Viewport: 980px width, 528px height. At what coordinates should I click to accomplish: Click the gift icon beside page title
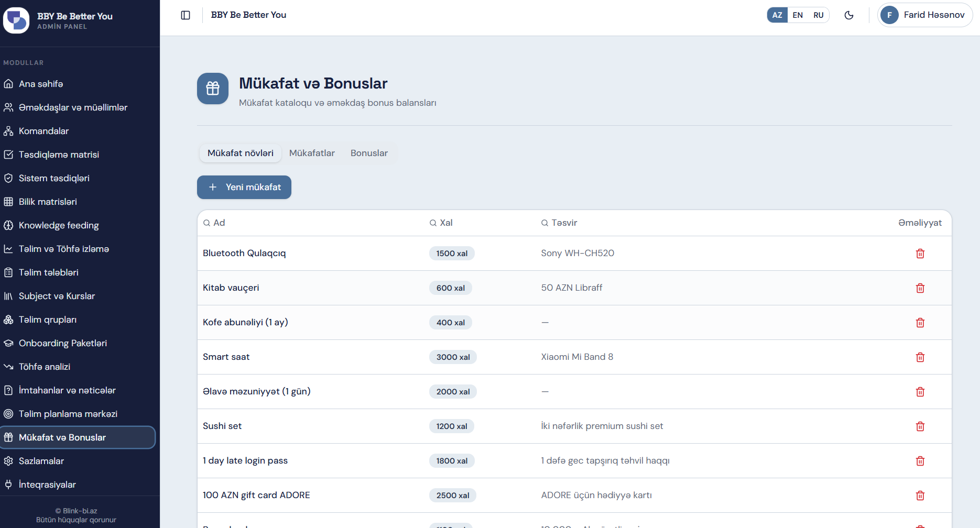click(x=213, y=89)
